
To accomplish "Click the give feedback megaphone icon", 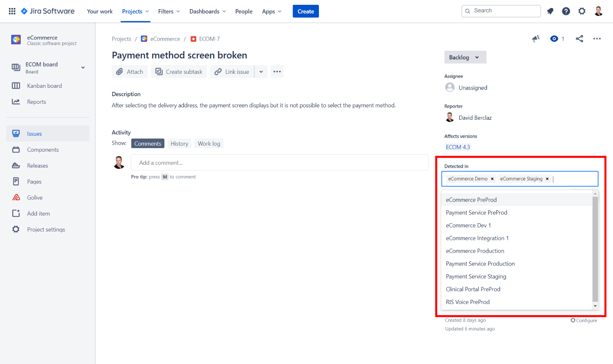I will click(536, 39).
